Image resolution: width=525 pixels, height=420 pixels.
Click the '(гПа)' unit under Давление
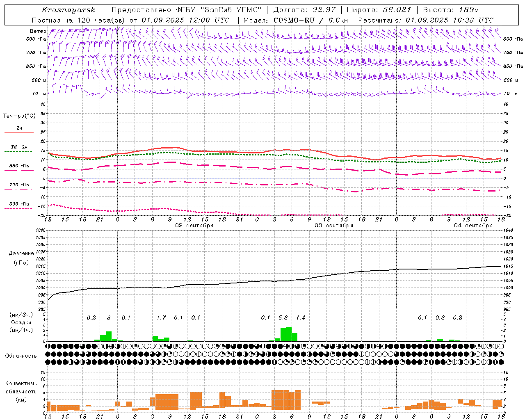21,262
